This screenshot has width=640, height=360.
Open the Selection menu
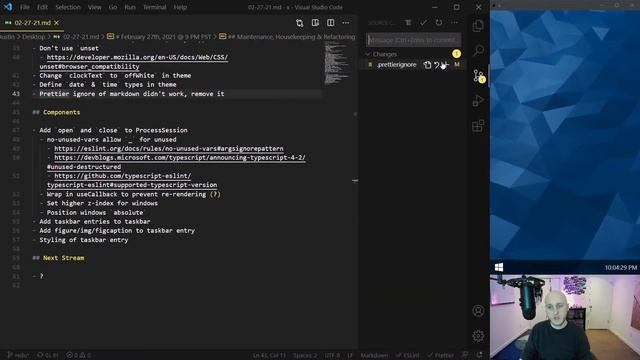click(68, 7)
